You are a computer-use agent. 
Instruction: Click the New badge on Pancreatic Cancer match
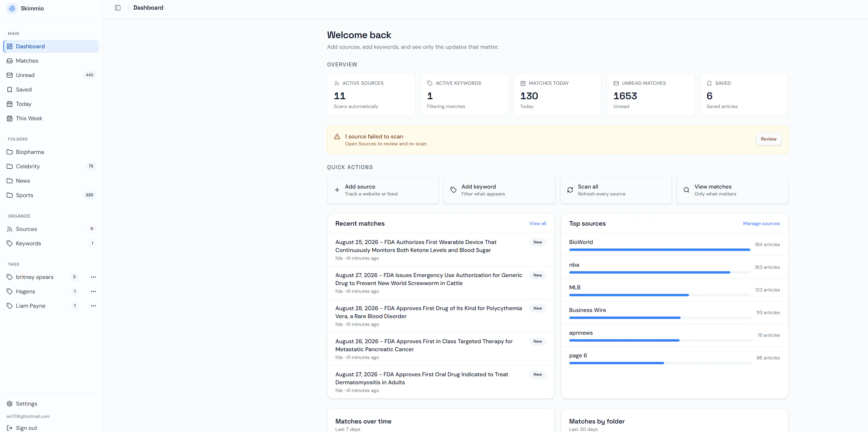tap(538, 341)
